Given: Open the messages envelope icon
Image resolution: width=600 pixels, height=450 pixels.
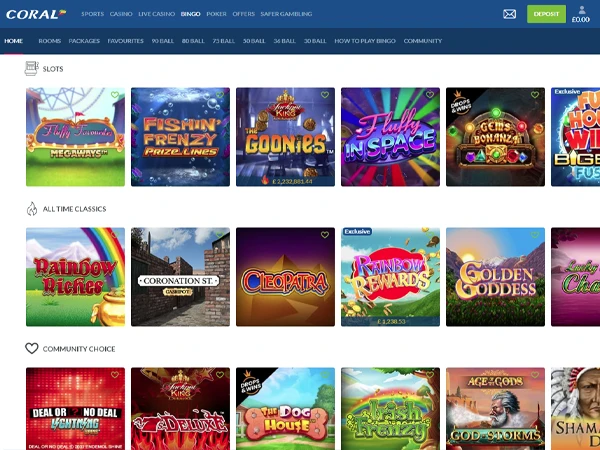Looking at the screenshot, I should pyautogui.click(x=509, y=14).
